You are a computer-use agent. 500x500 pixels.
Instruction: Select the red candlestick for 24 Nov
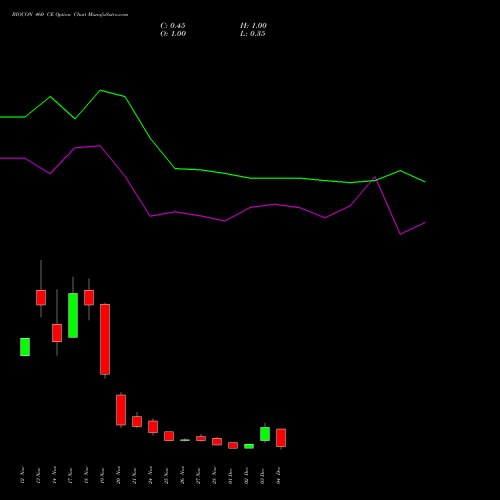point(153,427)
